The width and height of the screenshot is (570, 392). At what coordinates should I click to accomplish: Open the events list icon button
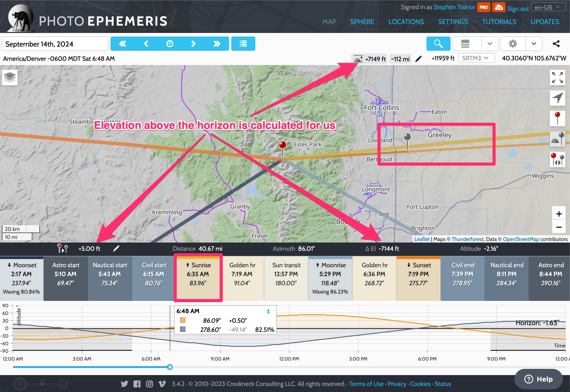(x=243, y=44)
